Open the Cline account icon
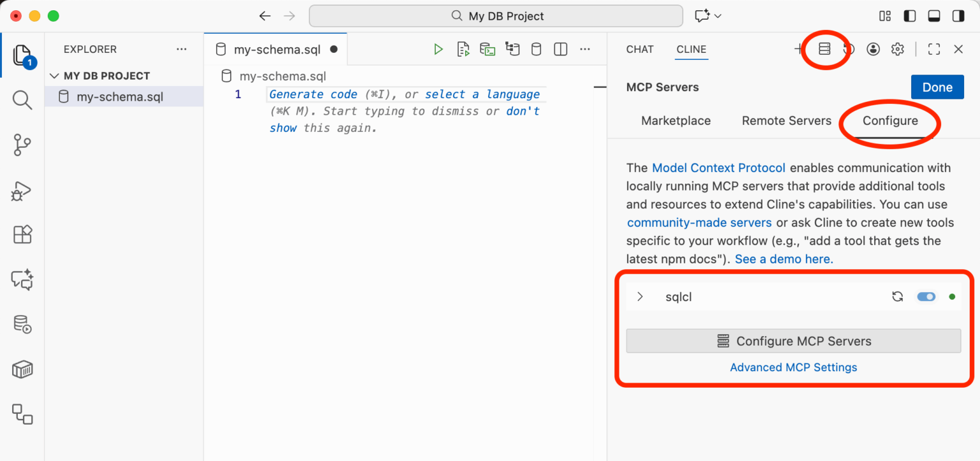Image resolution: width=980 pixels, height=461 pixels. 873,48
